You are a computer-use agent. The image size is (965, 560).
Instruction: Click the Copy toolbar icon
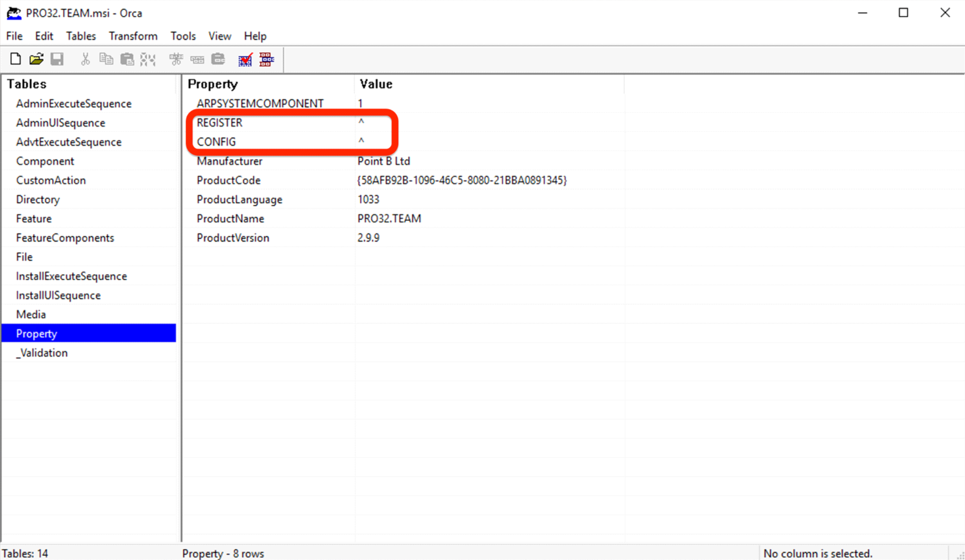pos(106,59)
